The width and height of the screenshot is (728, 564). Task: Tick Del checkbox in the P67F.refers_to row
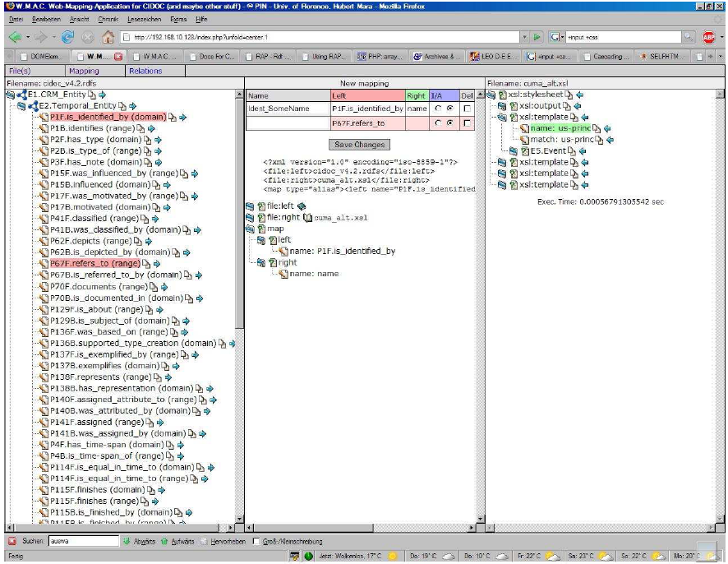[467, 123]
